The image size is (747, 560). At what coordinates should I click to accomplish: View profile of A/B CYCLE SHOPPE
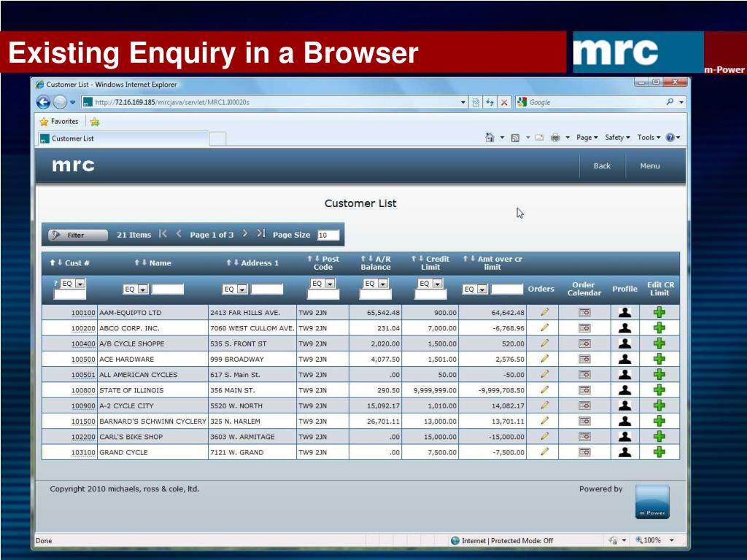point(624,343)
